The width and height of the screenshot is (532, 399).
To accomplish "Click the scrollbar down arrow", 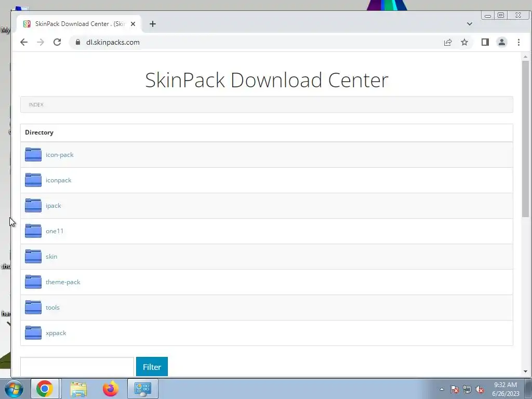I will 525,371.
